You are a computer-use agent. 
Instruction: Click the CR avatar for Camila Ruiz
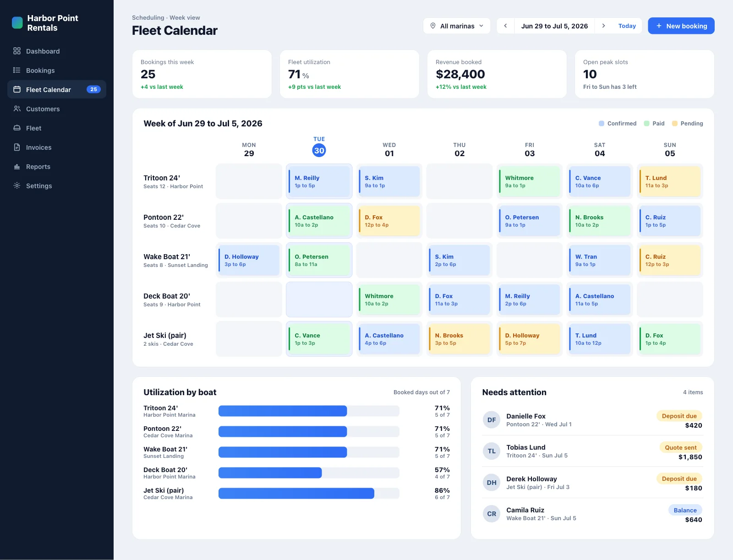492,514
